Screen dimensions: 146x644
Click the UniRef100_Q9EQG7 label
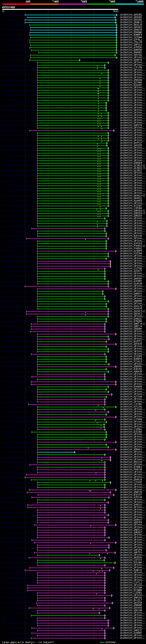tap(131, 532)
